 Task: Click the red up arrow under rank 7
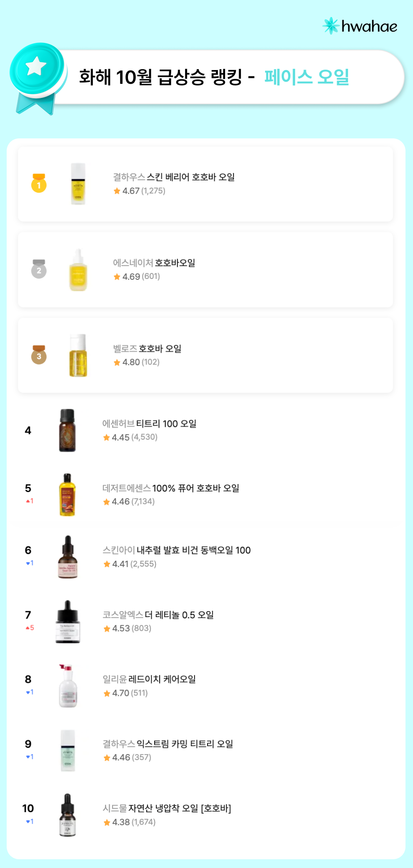pos(28,628)
